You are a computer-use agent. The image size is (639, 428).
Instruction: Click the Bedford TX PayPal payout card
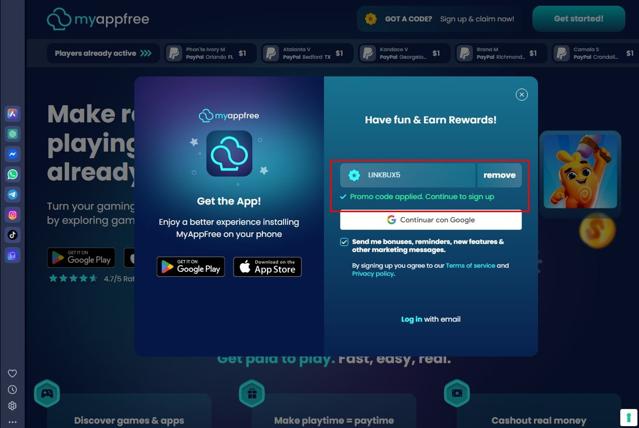pos(306,53)
